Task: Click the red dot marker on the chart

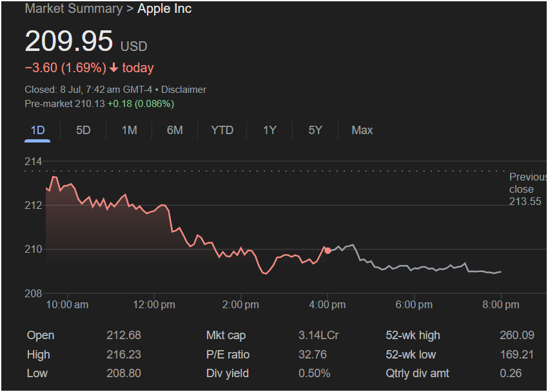Action: click(328, 250)
